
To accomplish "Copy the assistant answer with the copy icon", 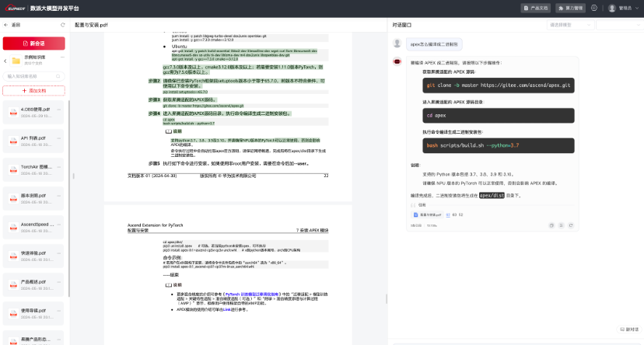I will [551, 225].
